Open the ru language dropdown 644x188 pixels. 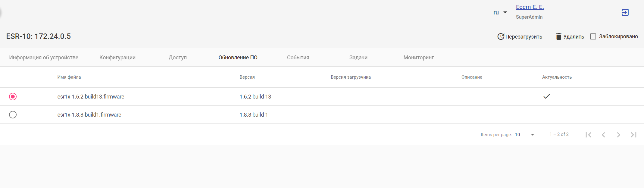(500, 12)
